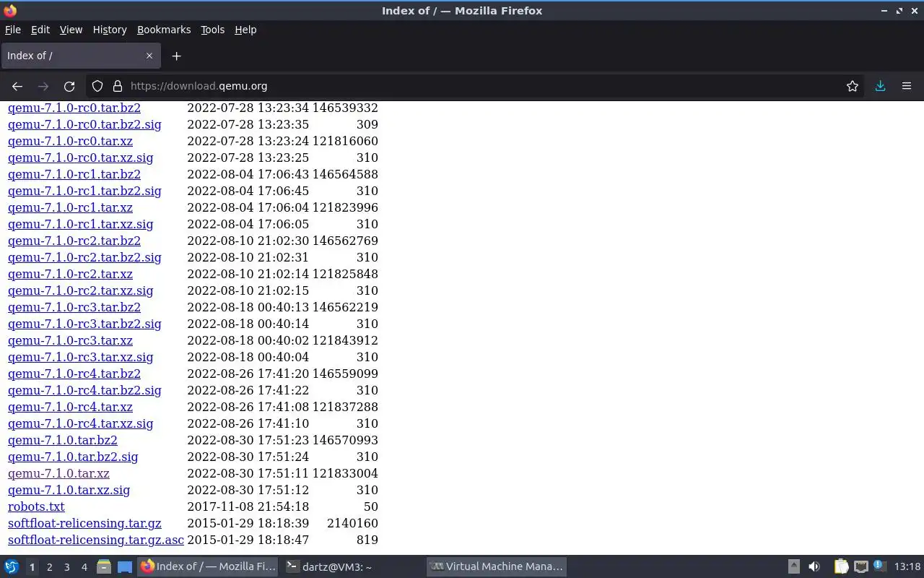
Task: Switch to workspace 3
Action: click(66, 567)
